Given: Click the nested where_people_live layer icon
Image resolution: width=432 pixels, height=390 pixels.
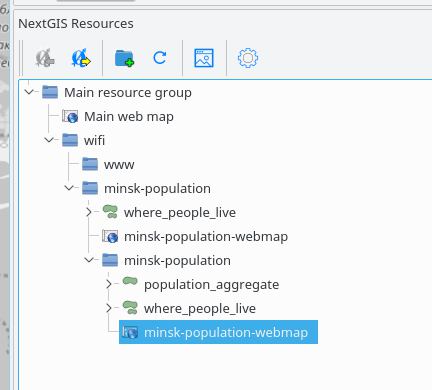Looking at the screenshot, I should (x=130, y=308).
